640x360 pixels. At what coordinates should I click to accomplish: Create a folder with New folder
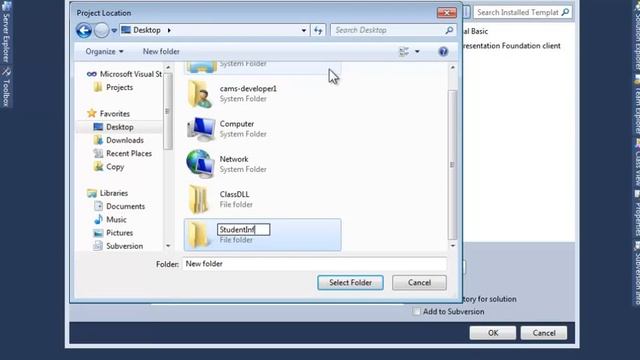(161, 51)
